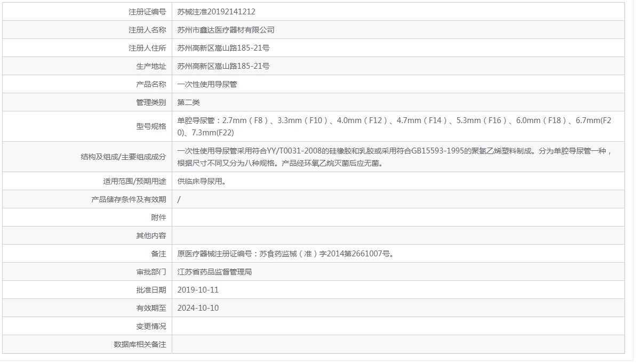Click the 其他内容 row label
This screenshot has width=640, height=364.
coord(151,236)
